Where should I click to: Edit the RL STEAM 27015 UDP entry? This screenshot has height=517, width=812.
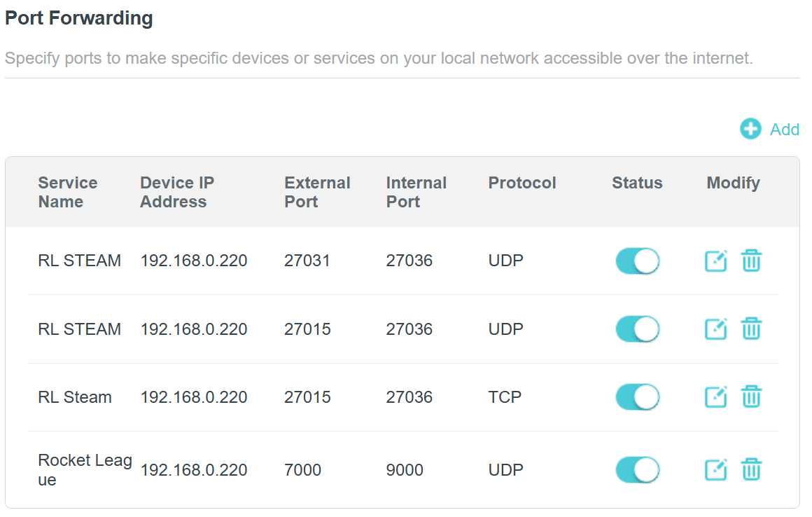tap(715, 329)
